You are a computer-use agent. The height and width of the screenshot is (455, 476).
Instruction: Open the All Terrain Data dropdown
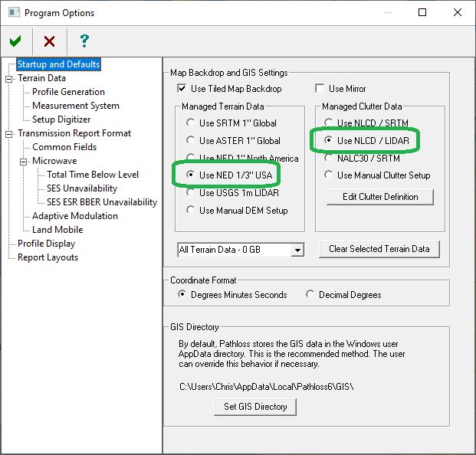[x=297, y=250]
